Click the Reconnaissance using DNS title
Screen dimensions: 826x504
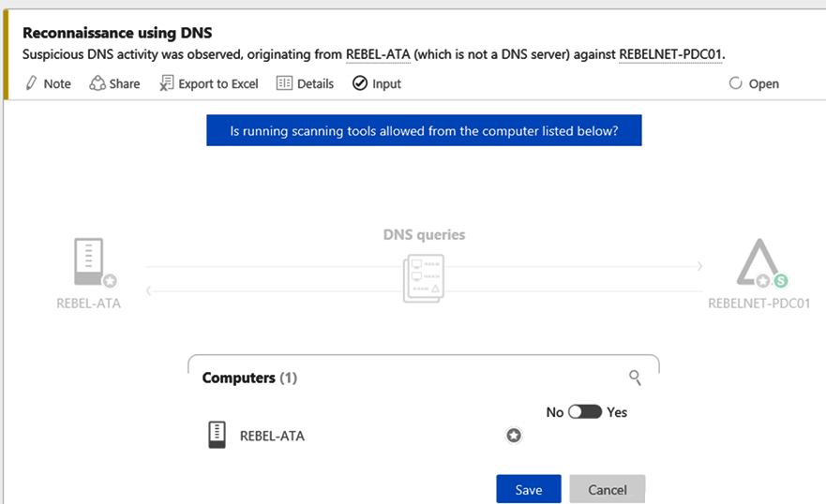tap(117, 33)
